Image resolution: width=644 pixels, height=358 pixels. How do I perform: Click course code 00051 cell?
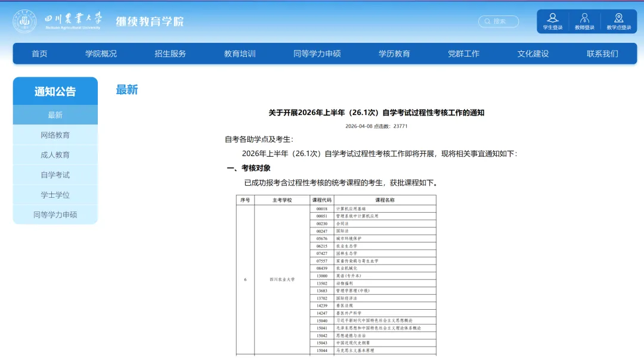pos(321,216)
